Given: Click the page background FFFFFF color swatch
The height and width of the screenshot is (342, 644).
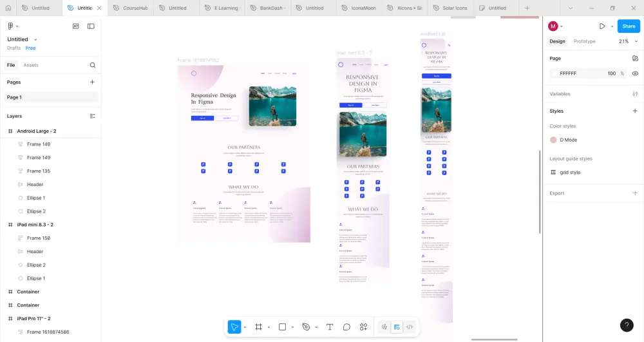Looking at the screenshot, I should coord(555,73).
